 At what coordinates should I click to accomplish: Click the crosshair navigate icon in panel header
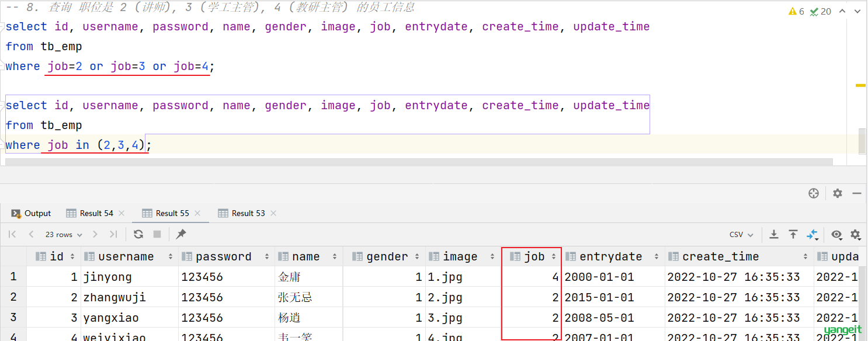tap(814, 193)
